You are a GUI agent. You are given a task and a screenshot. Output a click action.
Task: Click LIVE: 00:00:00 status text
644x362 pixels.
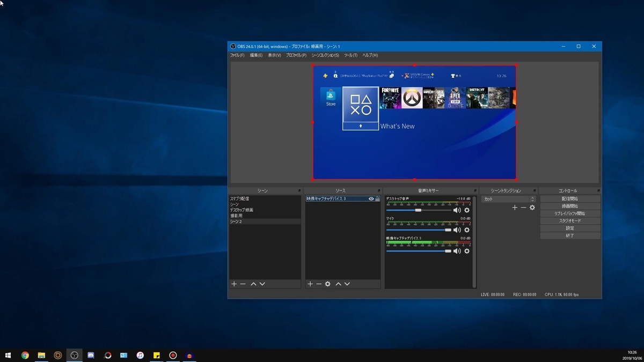pyautogui.click(x=493, y=294)
